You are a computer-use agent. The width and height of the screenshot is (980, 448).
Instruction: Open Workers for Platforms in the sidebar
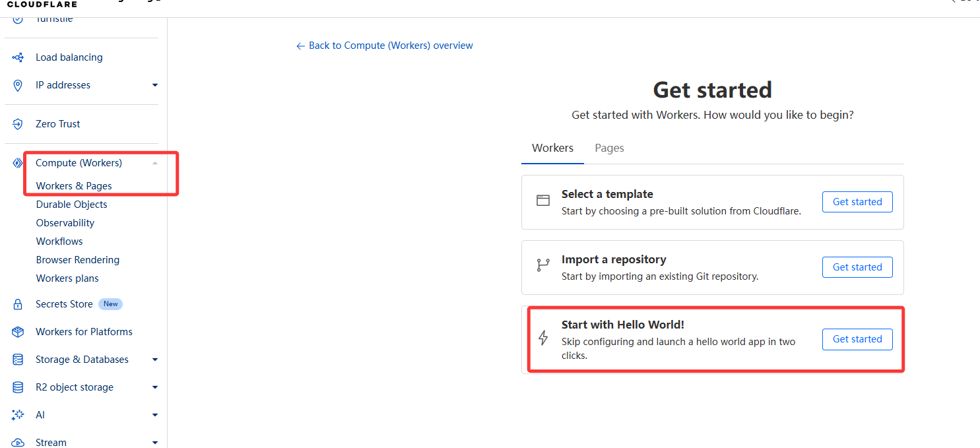(84, 332)
